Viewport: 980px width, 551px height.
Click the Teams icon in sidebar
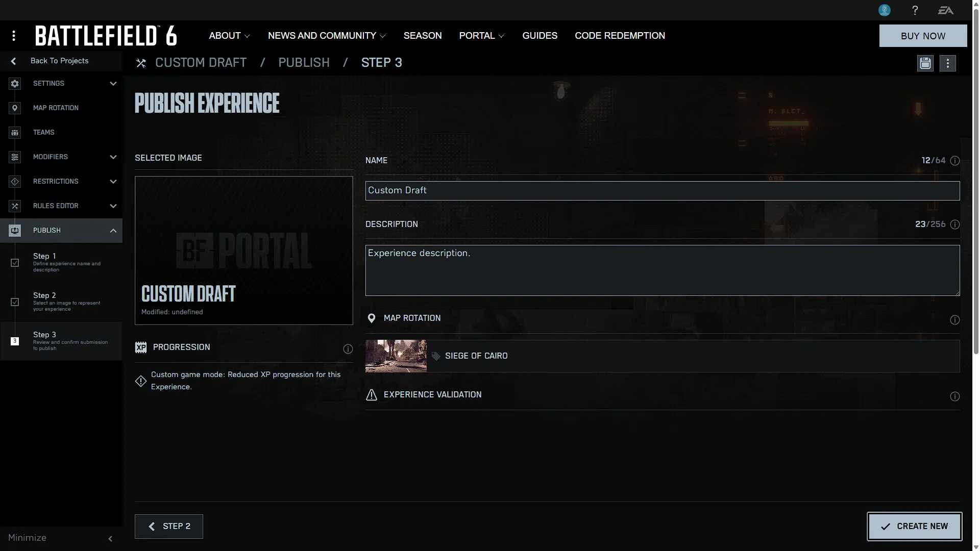pyautogui.click(x=15, y=133)
